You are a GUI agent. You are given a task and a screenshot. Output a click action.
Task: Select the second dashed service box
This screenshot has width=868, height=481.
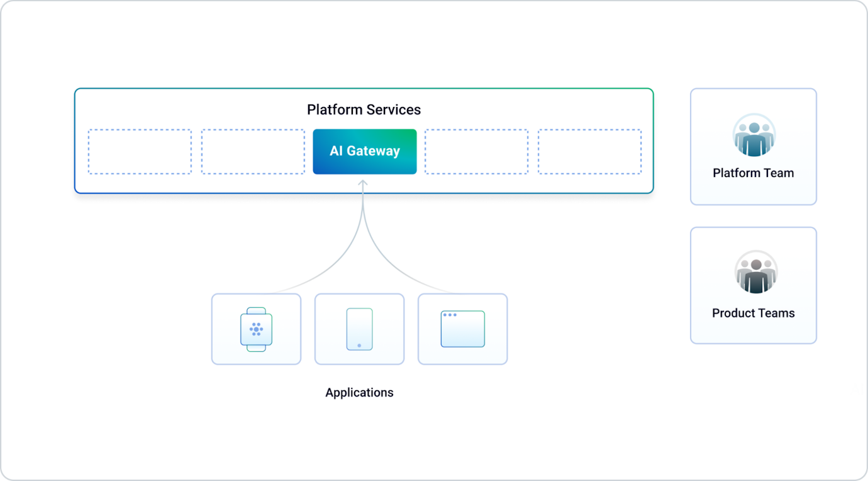[252, 151]
